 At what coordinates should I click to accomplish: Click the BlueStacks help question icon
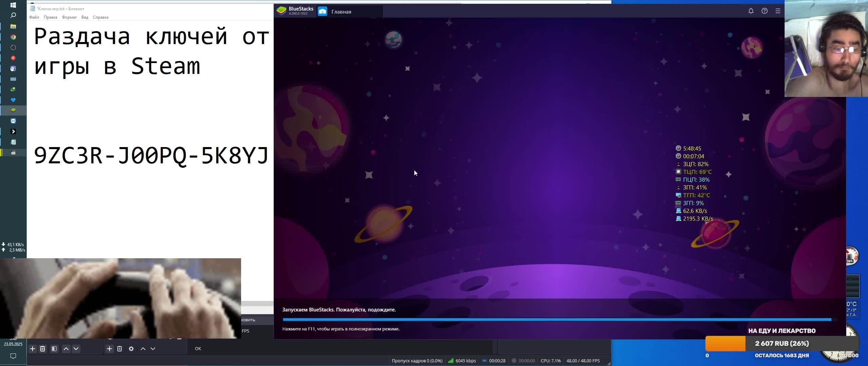point(764,11)
